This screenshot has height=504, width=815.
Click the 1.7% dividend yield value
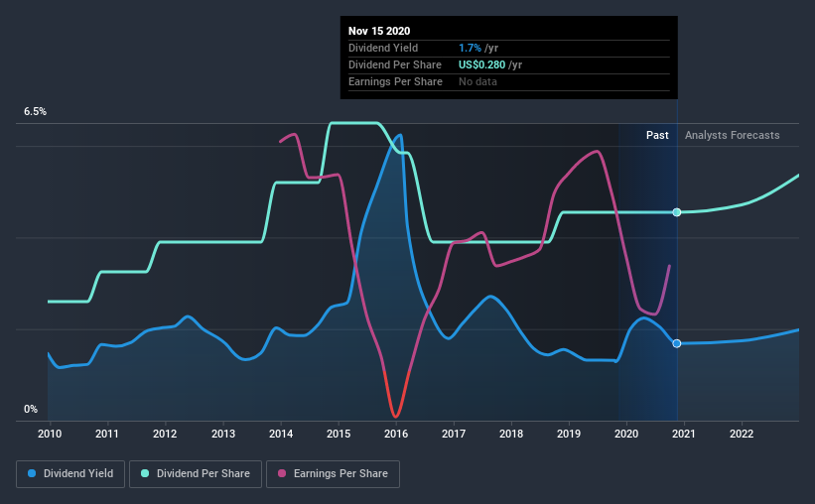(470, 48)
